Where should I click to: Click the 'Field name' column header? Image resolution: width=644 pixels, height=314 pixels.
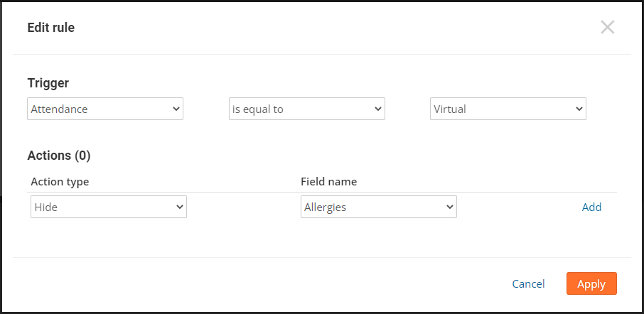click(x=328, y=182)
